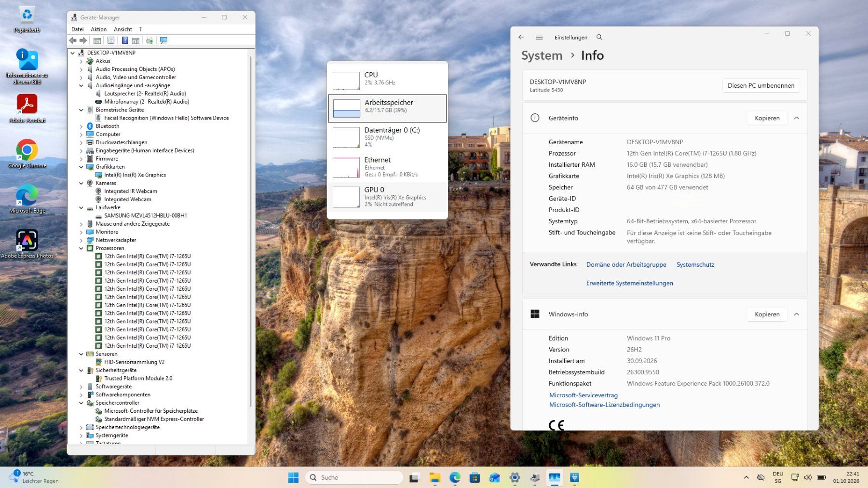This screenshot has width=868, height=488.
Task: Expand the Netzwerkadapter tree node
Action: coord(81,240)
